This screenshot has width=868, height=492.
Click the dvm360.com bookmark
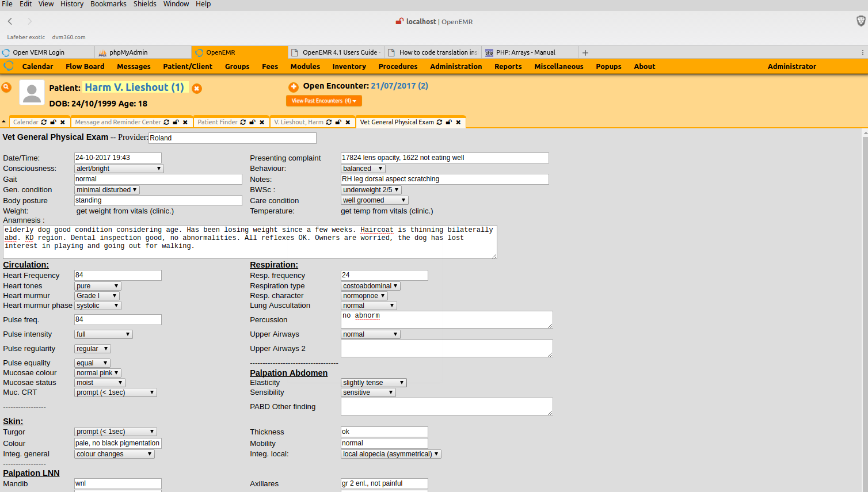(x=68, y=37)
